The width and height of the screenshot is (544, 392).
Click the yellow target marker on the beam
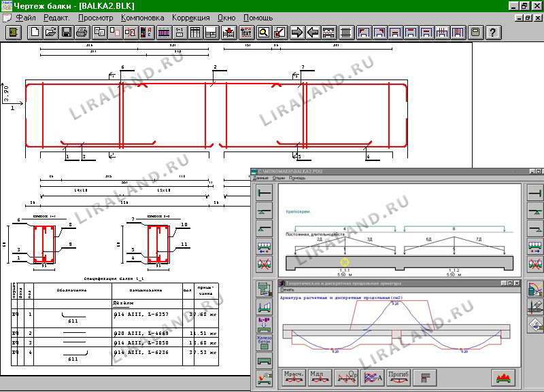pyautogui.click(x=345, y=261)
